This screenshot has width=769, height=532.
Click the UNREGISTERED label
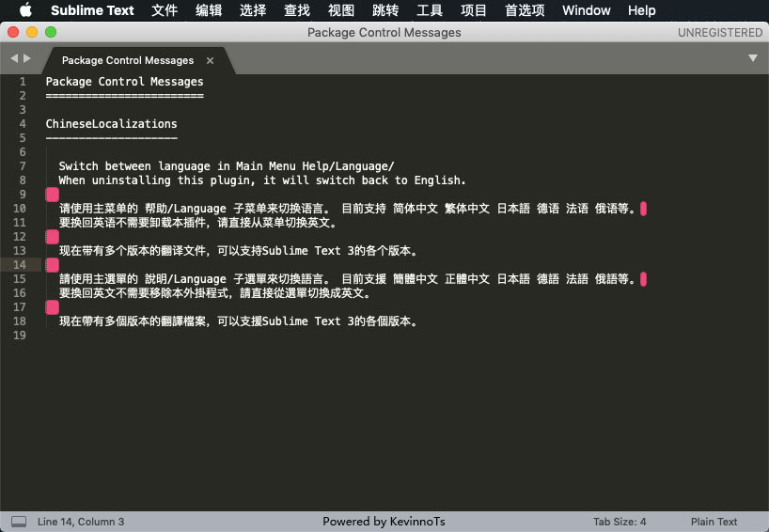pos(720,32)
